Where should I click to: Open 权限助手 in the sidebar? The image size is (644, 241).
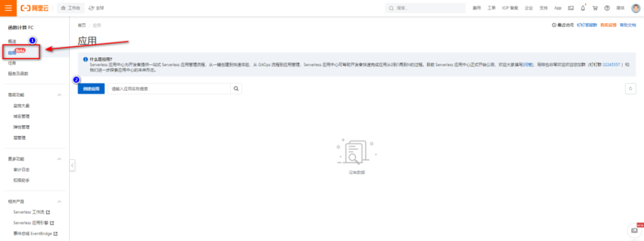[21, 180]
